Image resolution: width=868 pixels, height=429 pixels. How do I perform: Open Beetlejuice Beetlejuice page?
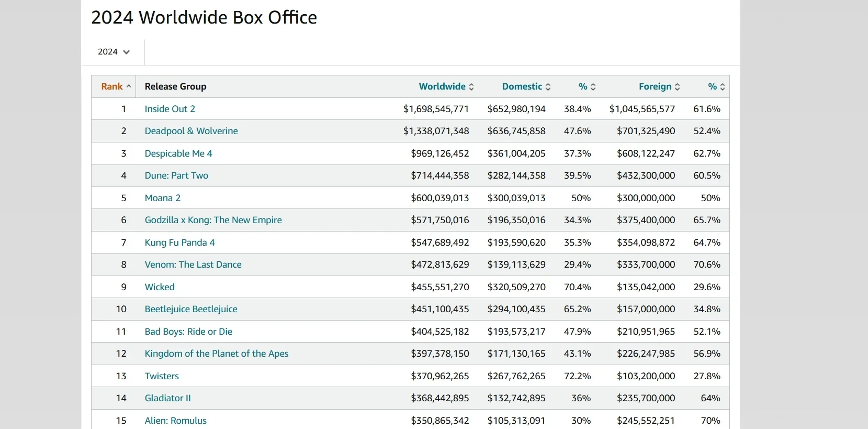tap(191, 309)
